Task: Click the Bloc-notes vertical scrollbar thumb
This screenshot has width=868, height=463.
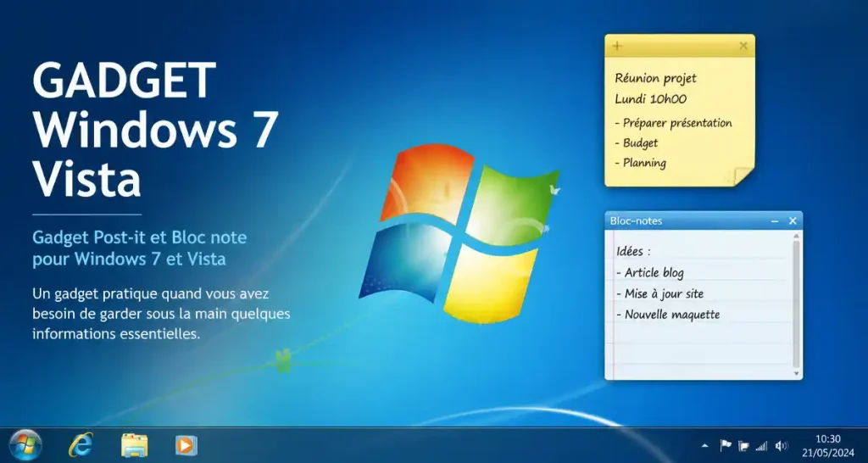Action: (797, 304)
